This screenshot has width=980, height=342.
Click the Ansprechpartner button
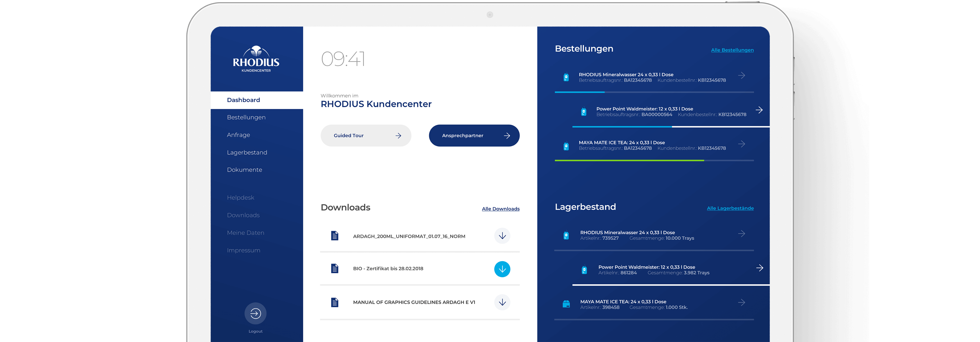tap(474, 136)
